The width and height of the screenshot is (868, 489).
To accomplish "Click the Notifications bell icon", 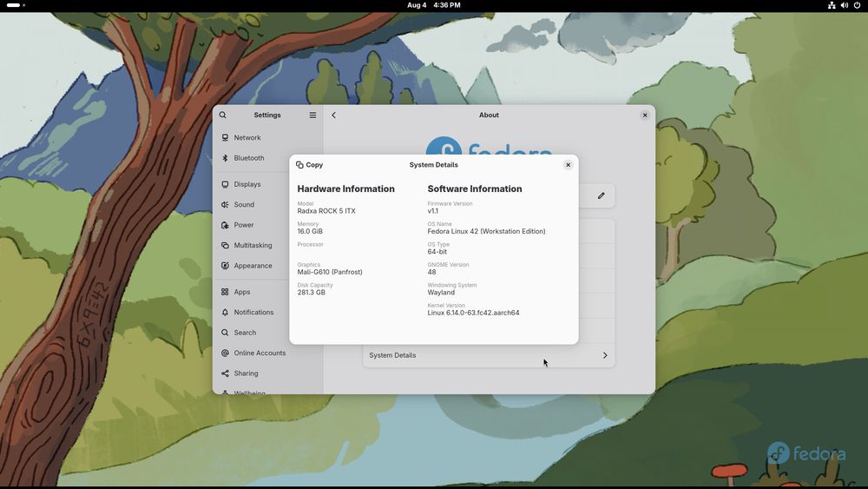I will pyautogui.click(x=225, y=313).
